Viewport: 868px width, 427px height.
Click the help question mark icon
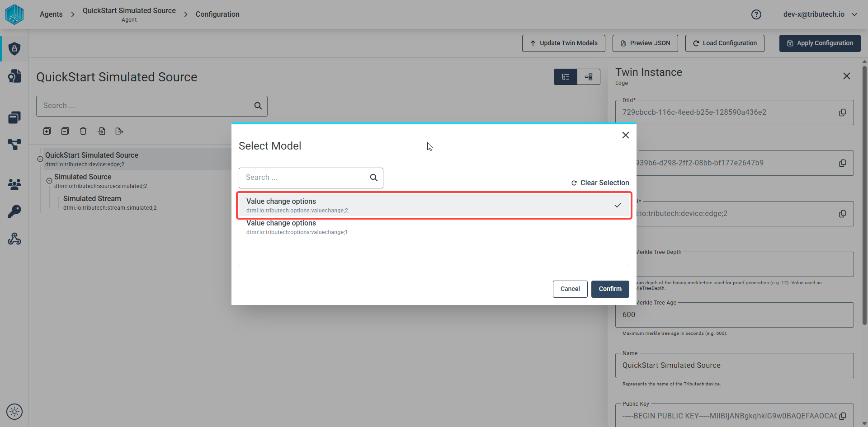click(x=756, y=14)
